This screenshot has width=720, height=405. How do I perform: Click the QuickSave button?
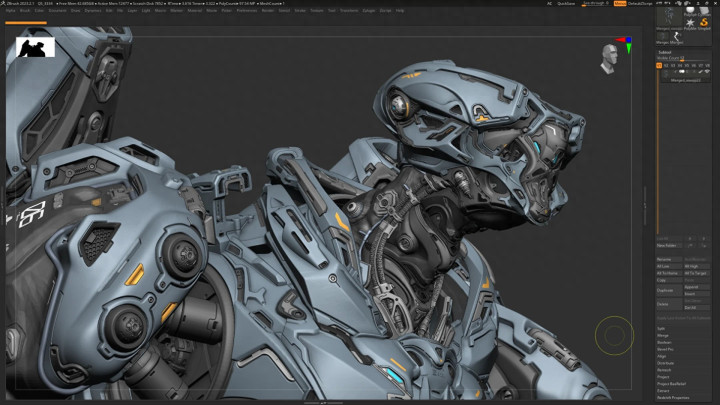tap(567, 3)
